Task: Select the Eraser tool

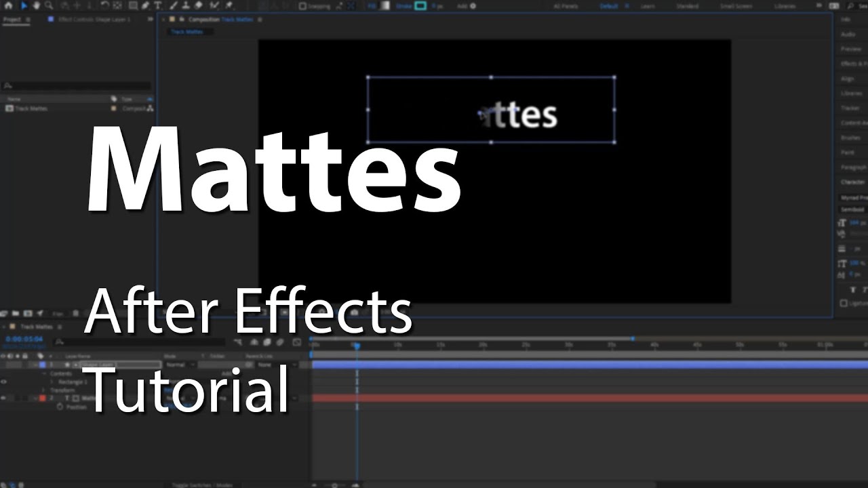Action: point(198,5)
